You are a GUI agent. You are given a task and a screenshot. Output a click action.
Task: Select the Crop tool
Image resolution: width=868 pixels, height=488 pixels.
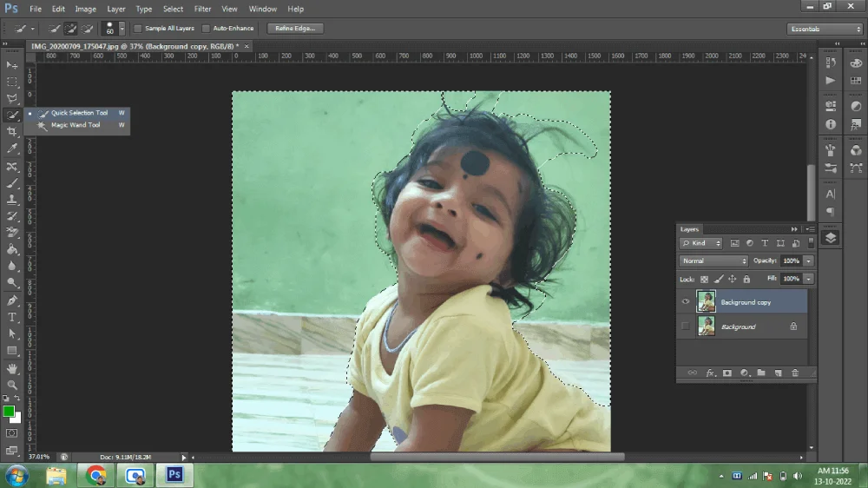pos(11,132)
